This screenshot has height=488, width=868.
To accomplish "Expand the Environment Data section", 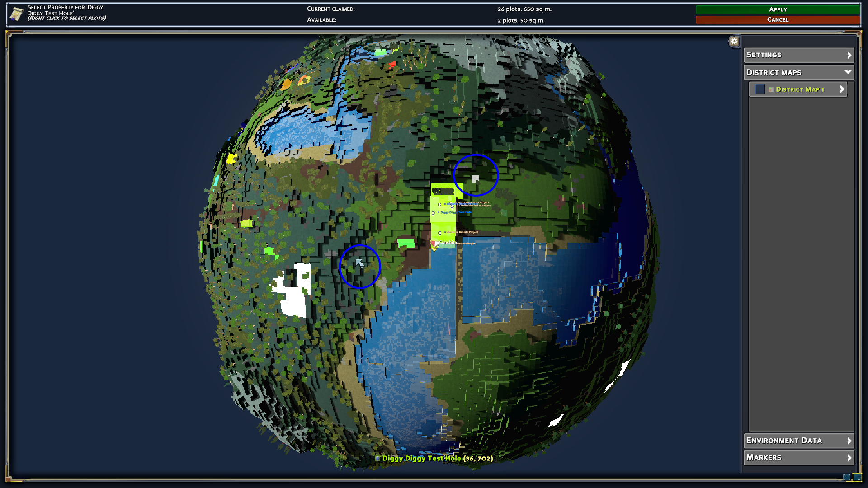I will [799, 441].
